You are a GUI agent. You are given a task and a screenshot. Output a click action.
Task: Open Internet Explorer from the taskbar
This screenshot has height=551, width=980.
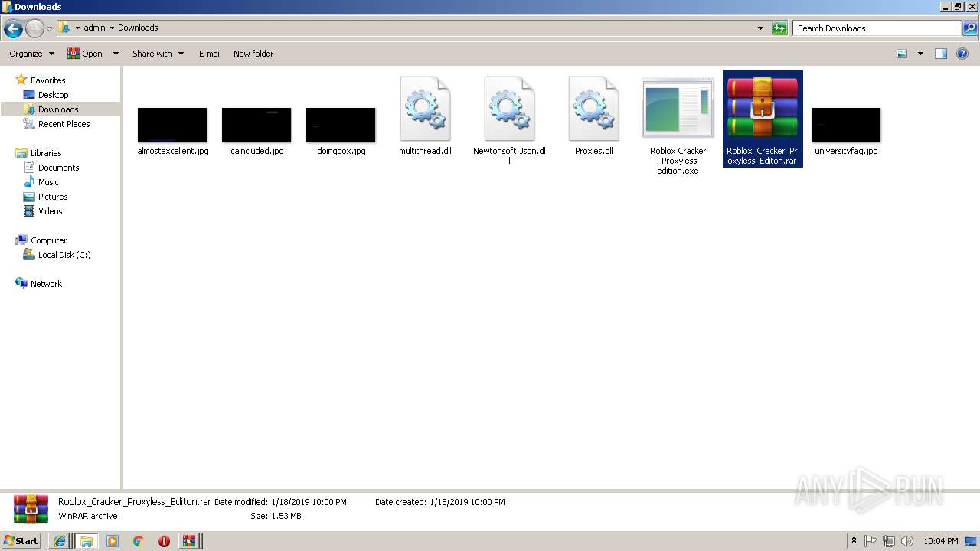click(x=60, y=541)
